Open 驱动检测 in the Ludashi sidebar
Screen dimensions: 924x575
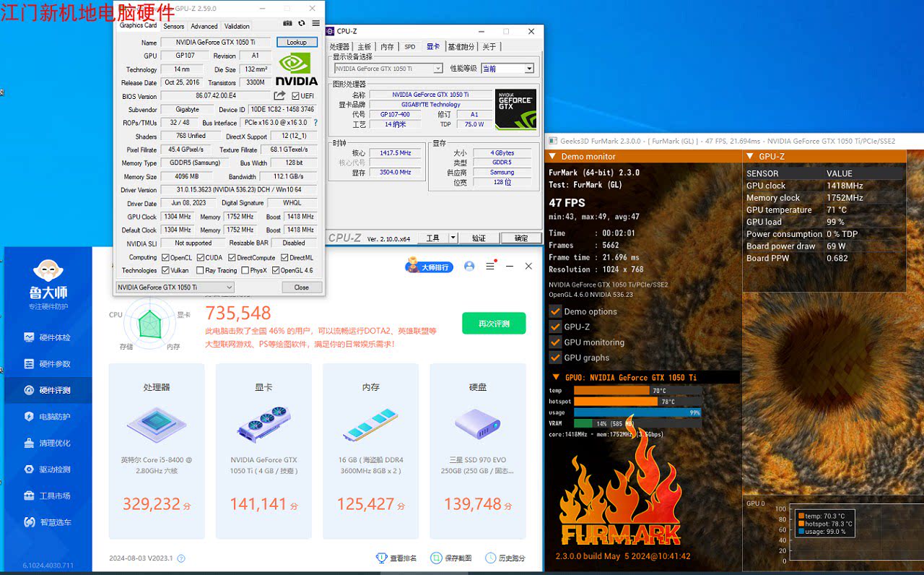(x=48, y=470)
